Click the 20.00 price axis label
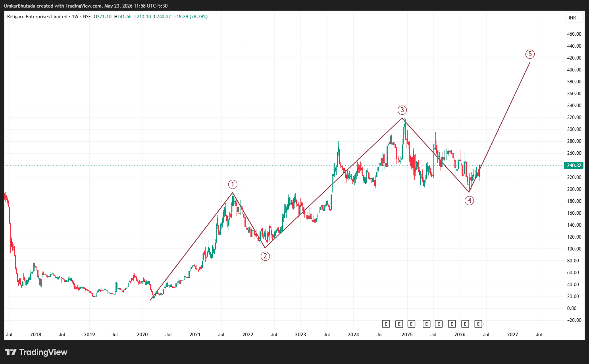Screen dimensions: 589x364 [573, 297]
